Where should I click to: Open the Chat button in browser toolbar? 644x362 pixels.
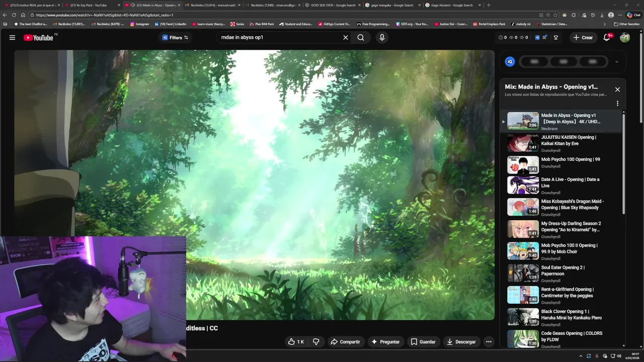pos(633,15)
